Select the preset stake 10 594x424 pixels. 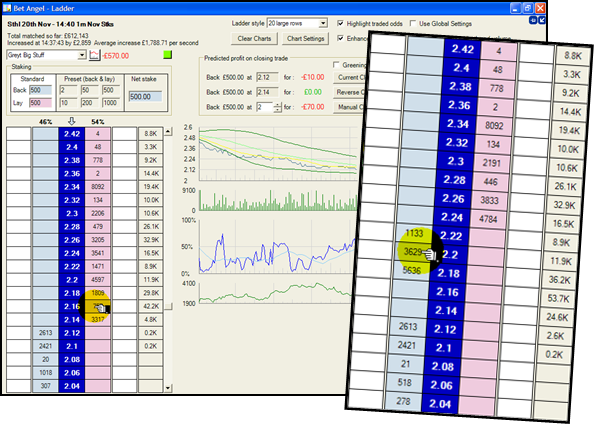click(68, 103)
